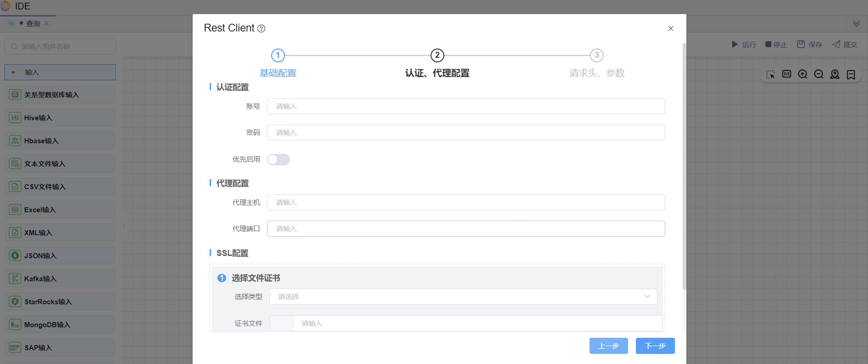
Task: Click the 上一步 button
Action: [x=608, y=346]
